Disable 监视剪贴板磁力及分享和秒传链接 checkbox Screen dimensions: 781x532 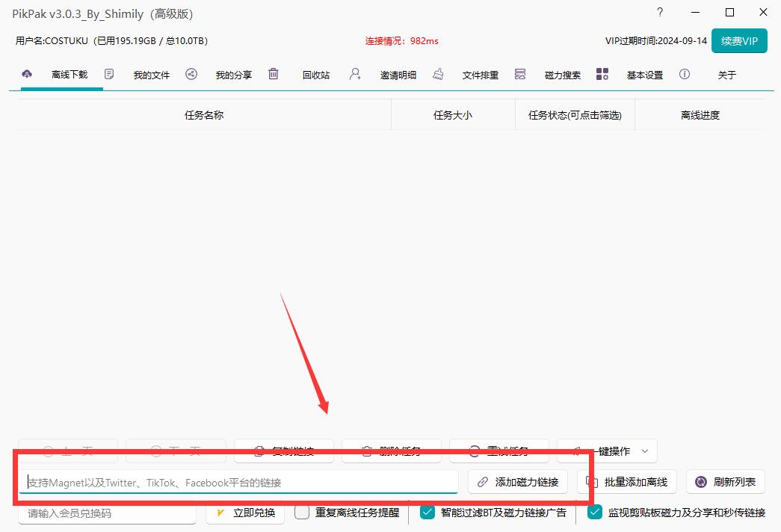595,513
